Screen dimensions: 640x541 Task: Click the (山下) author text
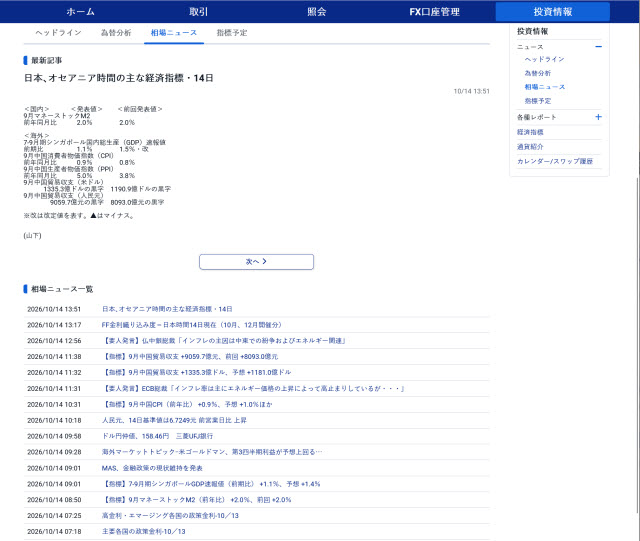click(x=32, y=236)
